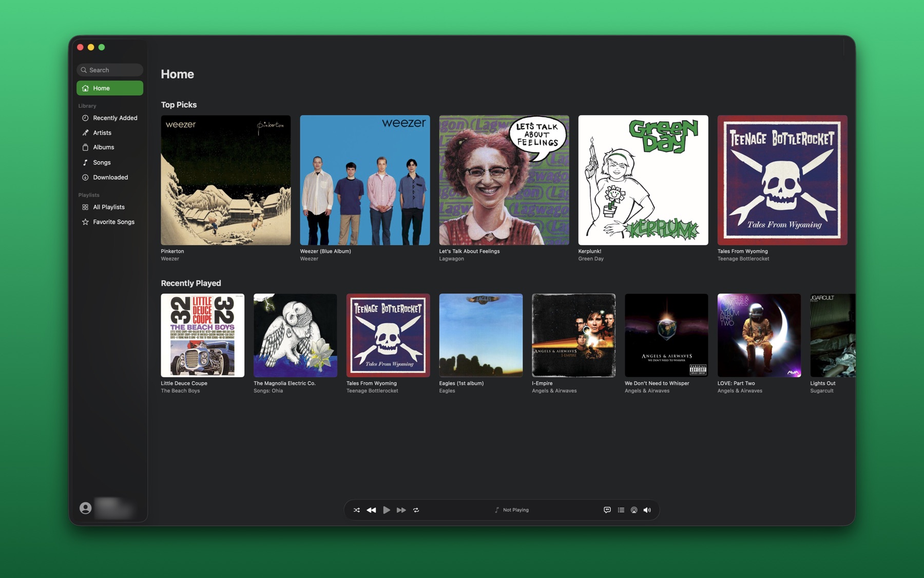924x578 pixels.
Task: Go to Home in sidebar
Action: pos(110,88)
